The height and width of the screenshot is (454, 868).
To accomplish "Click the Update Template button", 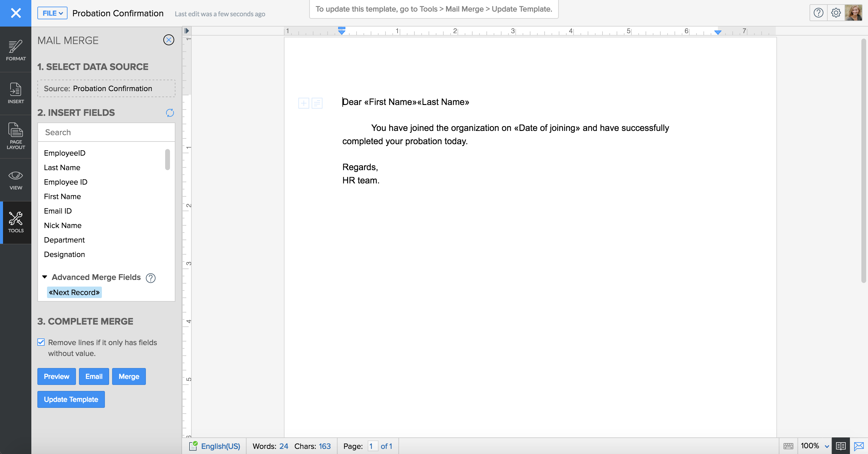I will pyautogui.click(x=71, y=399).
